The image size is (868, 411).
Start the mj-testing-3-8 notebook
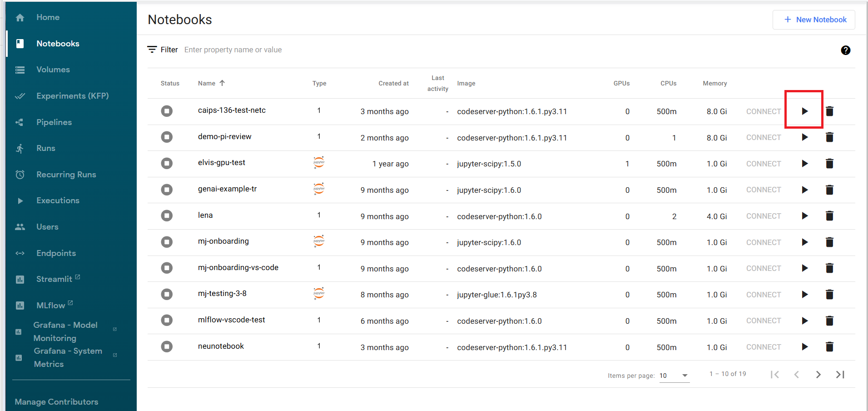pyautogui.click(x=804, y=295)
